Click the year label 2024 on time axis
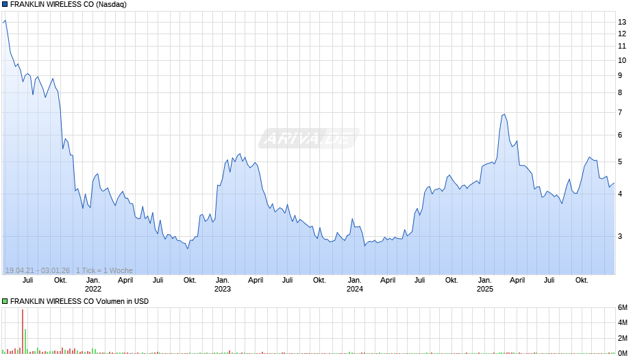Screen dimensions: 644x360 pyautogui.click(x=355, y=289)
